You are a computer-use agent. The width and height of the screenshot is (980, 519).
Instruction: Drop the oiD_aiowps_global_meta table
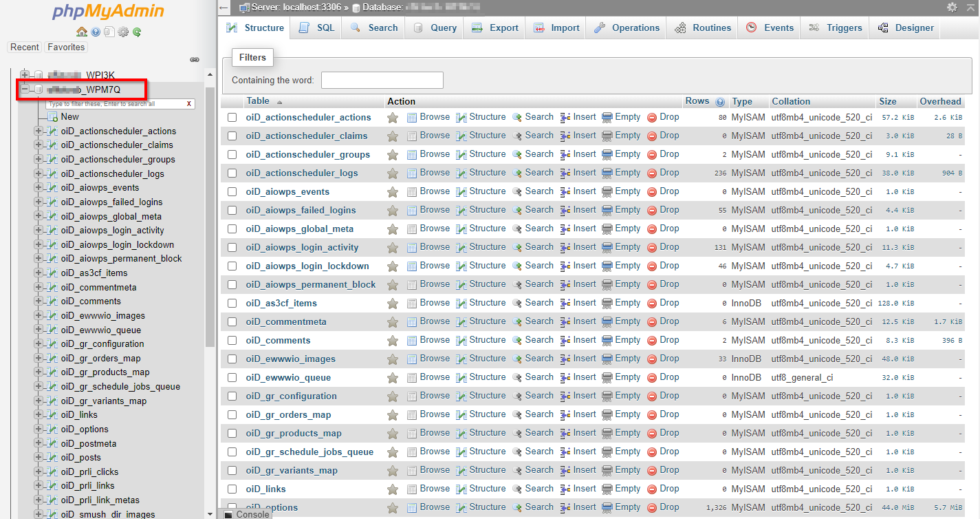click(663, 229)
